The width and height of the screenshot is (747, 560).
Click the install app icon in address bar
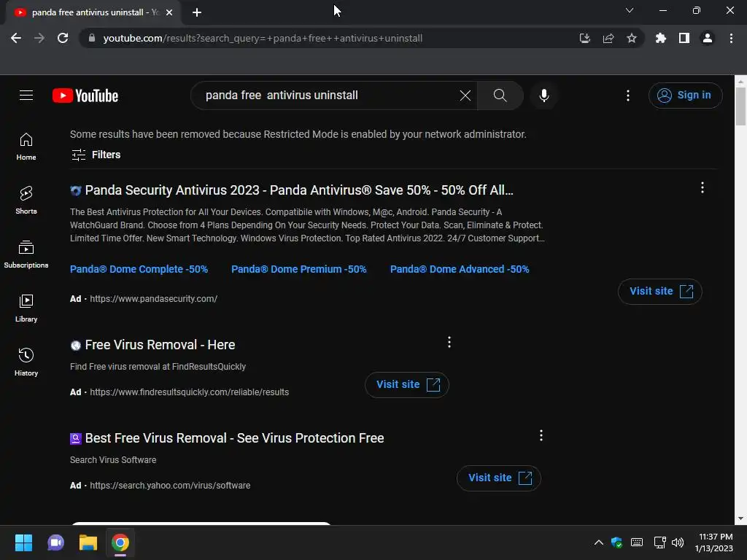[584, 38]
